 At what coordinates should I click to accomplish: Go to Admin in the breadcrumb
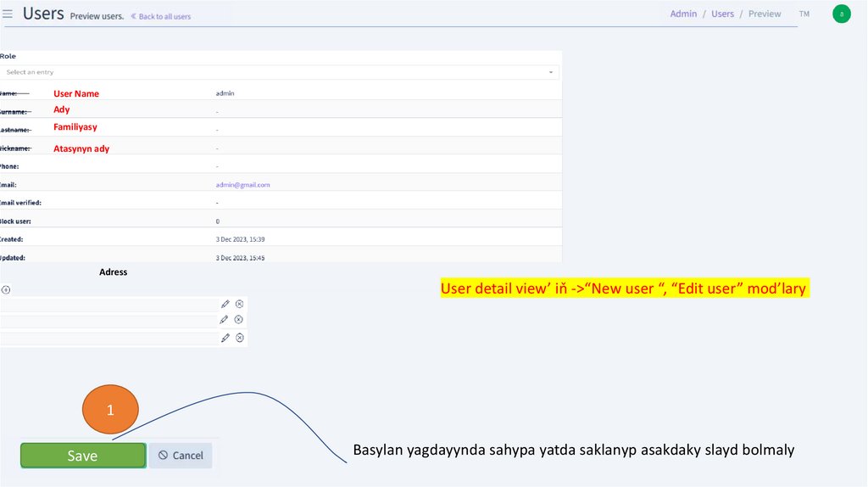click(x=683, y=14)
